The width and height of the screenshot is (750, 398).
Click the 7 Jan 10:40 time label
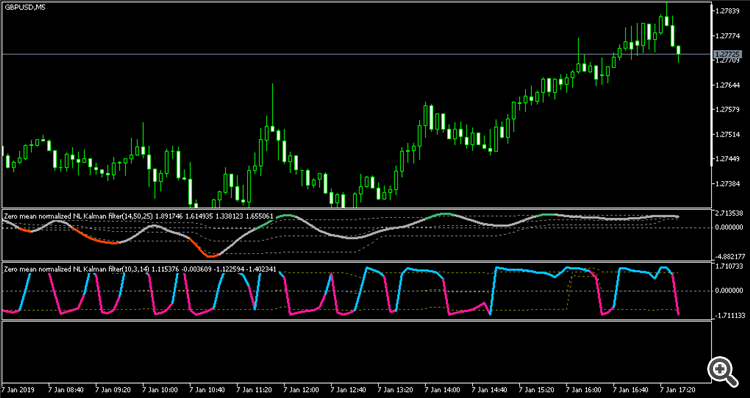tap(207, 390)
